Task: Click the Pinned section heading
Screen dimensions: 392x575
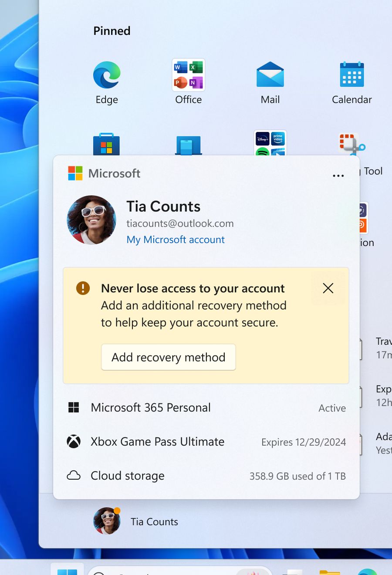Action: [112, 31]
